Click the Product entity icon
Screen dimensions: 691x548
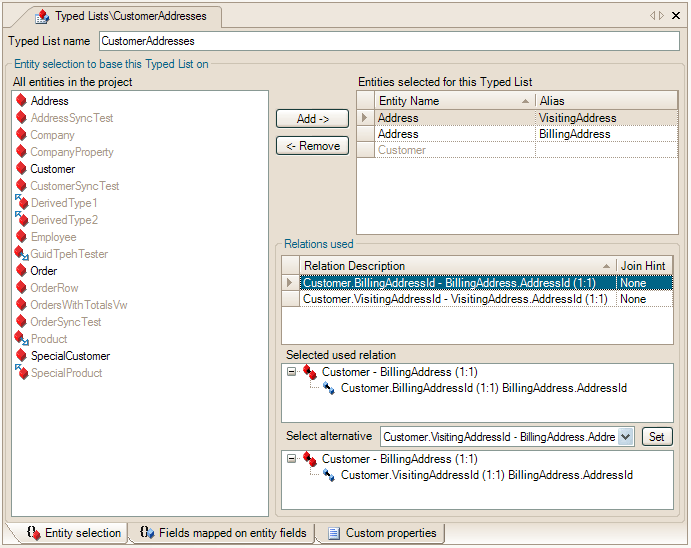tap(21, 339)
